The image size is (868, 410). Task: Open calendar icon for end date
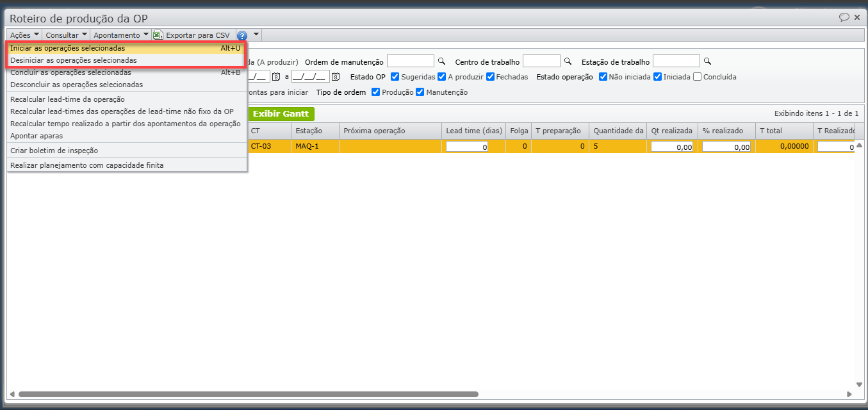335,77
